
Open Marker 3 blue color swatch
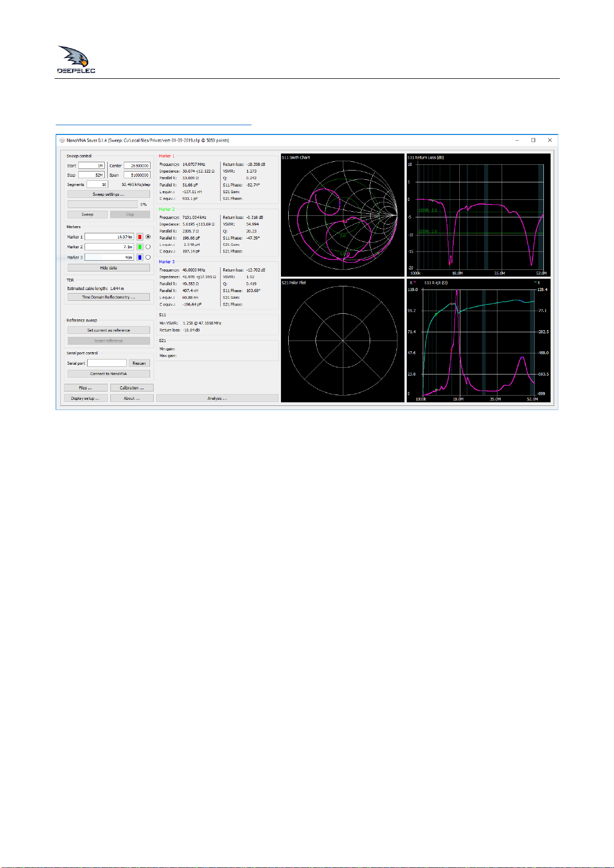click(x=140, y=257)
